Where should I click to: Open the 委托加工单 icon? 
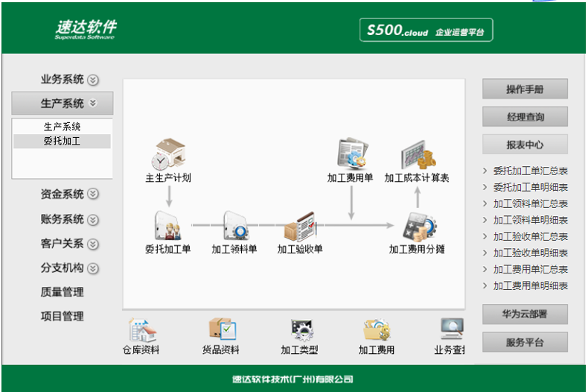[x=167, y=225]
